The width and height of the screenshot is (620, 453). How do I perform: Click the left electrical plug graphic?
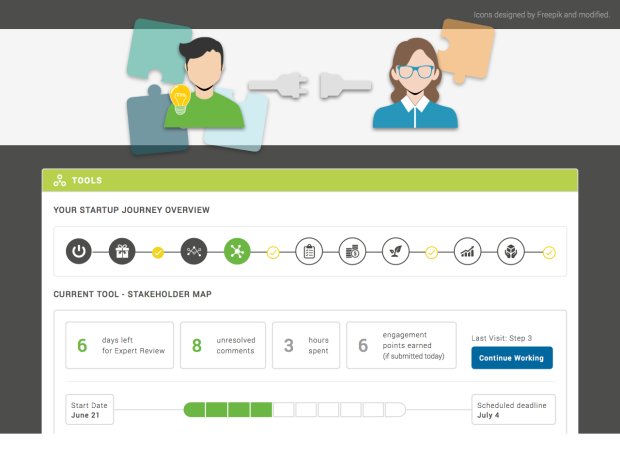tap(278, 85)
